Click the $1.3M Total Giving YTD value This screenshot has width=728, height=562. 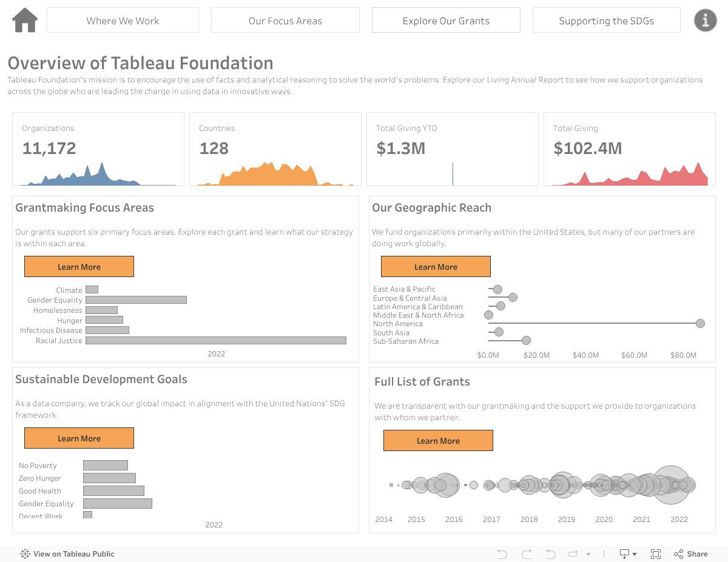click(x=400, y=148)
